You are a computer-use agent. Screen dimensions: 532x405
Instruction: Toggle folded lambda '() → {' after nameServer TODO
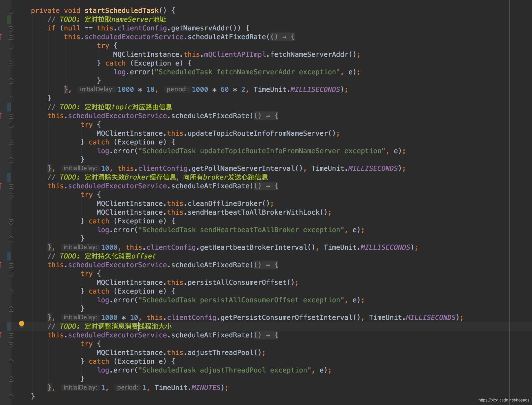[x=282, y=37]
